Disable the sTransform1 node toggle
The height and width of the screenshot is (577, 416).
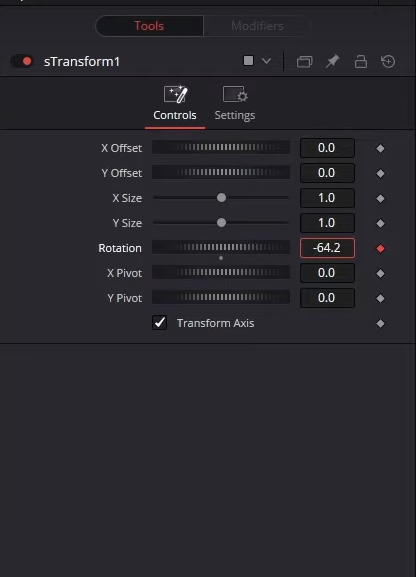tap(22, 61)
